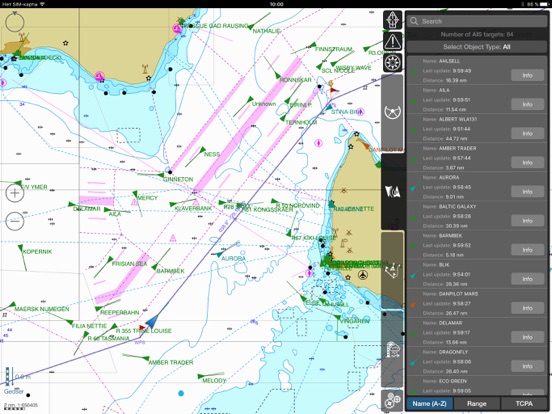This screenshot has height=414, width=552.
Task: Open the steering wheel panel tab
Action: [x=393, y=113]
